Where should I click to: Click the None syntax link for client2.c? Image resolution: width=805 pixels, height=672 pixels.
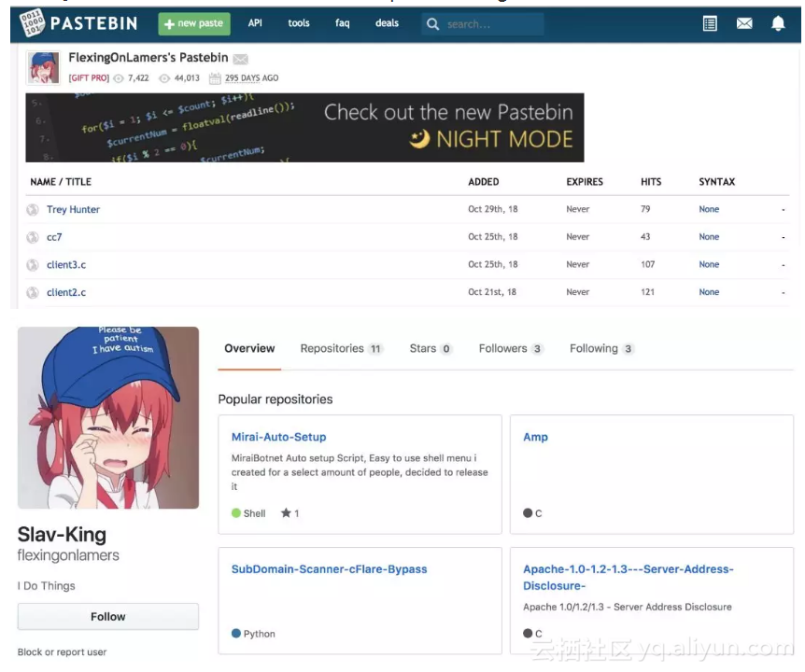coord(709,292)
